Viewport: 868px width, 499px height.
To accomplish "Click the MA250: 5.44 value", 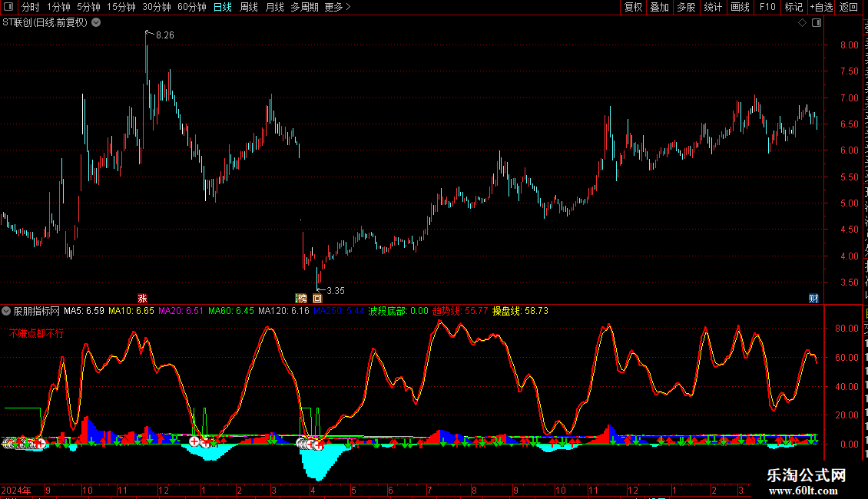I will click(x=339, y=311).
